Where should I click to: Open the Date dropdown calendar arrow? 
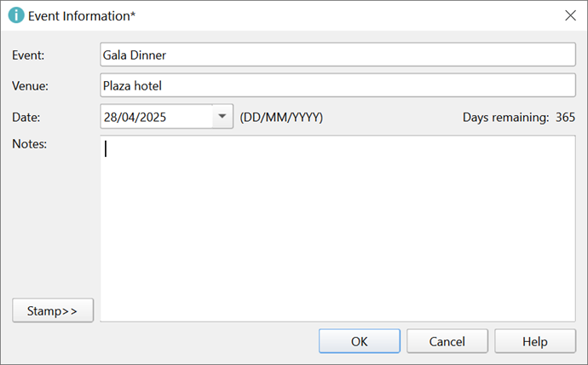pos(222,117)
